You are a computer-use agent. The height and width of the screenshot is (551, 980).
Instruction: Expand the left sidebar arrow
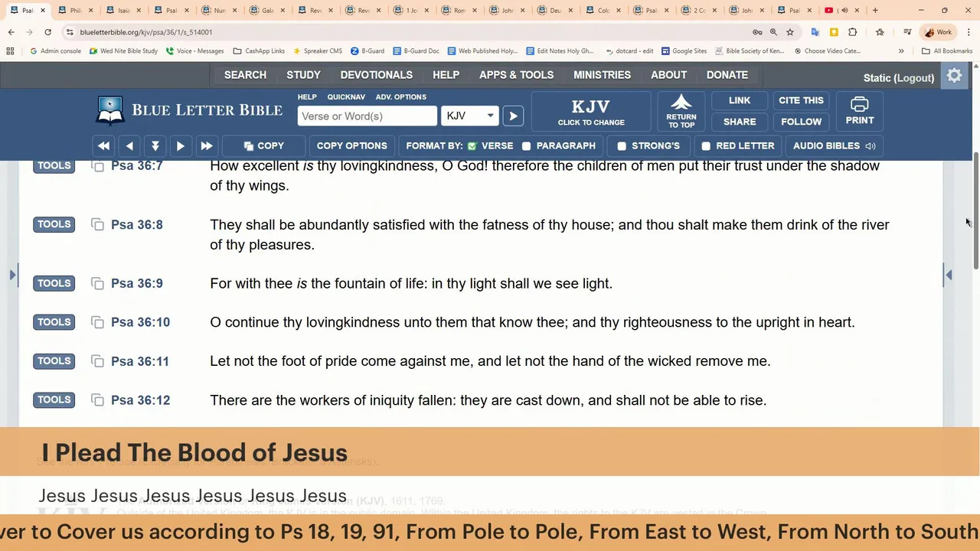(x=13, y=274)
